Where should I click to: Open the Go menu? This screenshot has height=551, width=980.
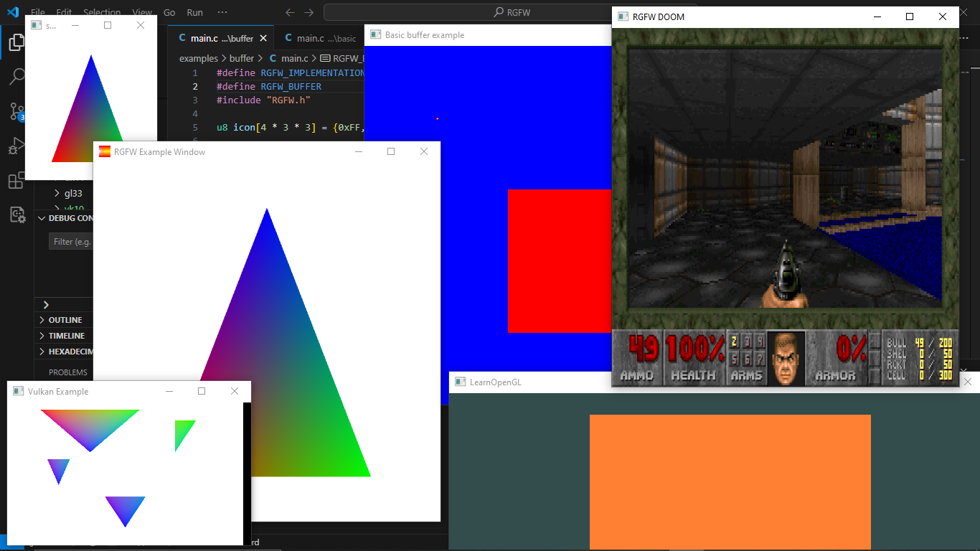tap(169, 12)
